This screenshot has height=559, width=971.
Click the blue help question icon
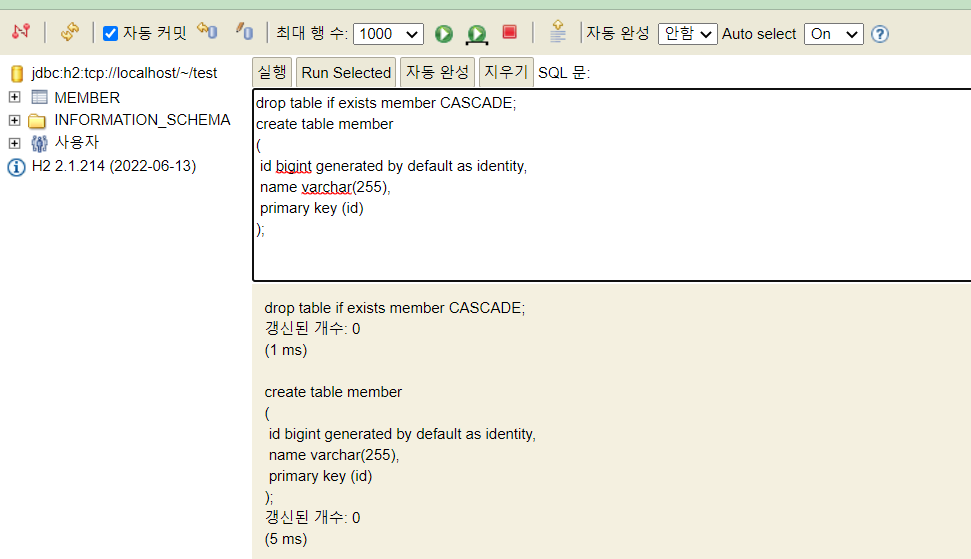click(x=879, y=34)
